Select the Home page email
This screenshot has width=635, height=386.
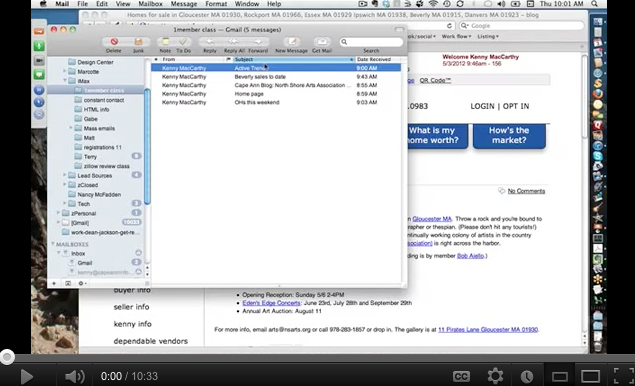(276, 94)
